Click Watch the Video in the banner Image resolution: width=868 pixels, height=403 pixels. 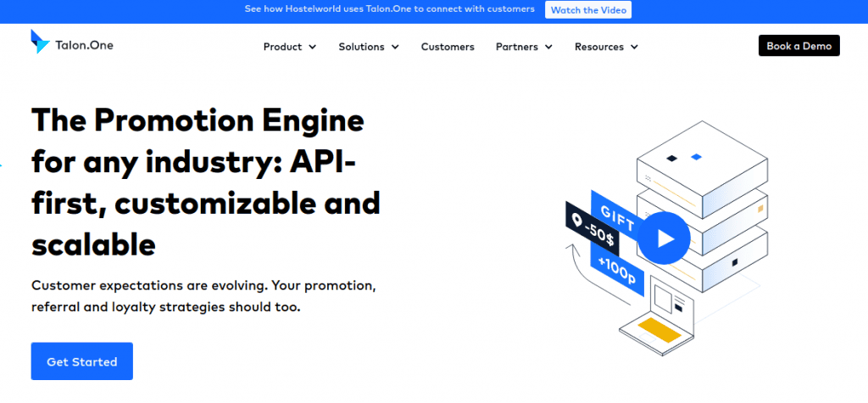[x=587, y=10]
